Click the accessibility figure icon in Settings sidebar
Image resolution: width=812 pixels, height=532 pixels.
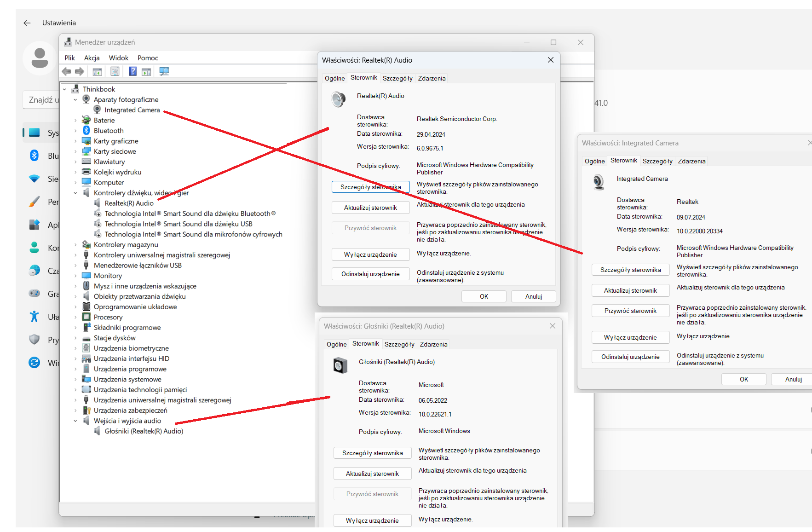[x=35, y=317]
